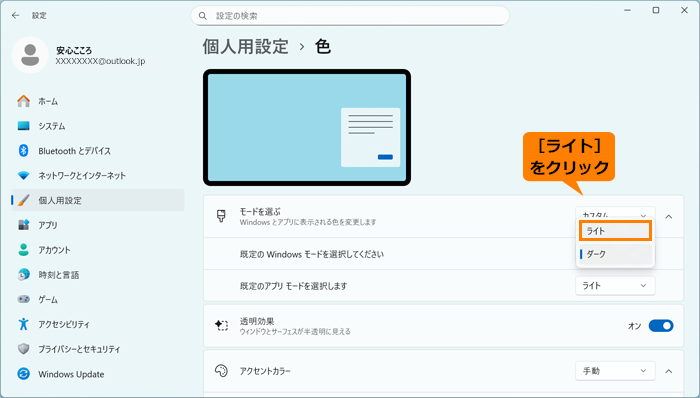700x398 pixels.
Task: Click the Windows Update sync icon
Action: coord(24,374)
